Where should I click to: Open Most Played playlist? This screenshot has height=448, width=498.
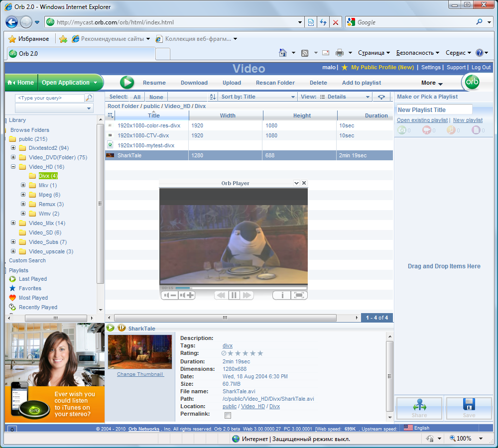click(x=33, y=298)
